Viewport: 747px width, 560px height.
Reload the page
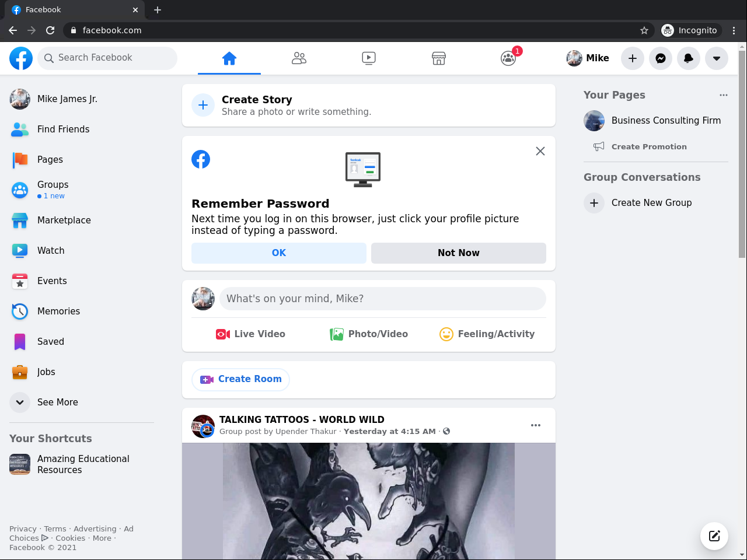click(x=50, y=30)
